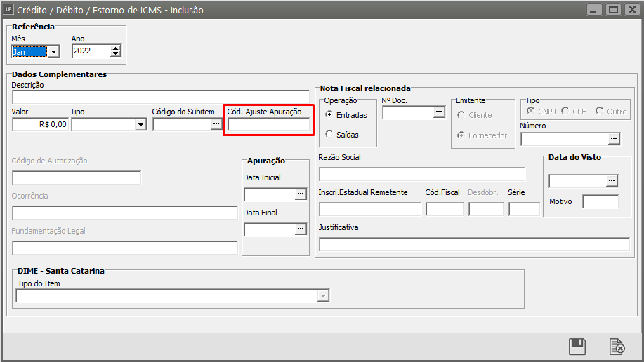
Task: Select the Saídas operation radio button
Action: pyautogui.click(x=329, y=134)
